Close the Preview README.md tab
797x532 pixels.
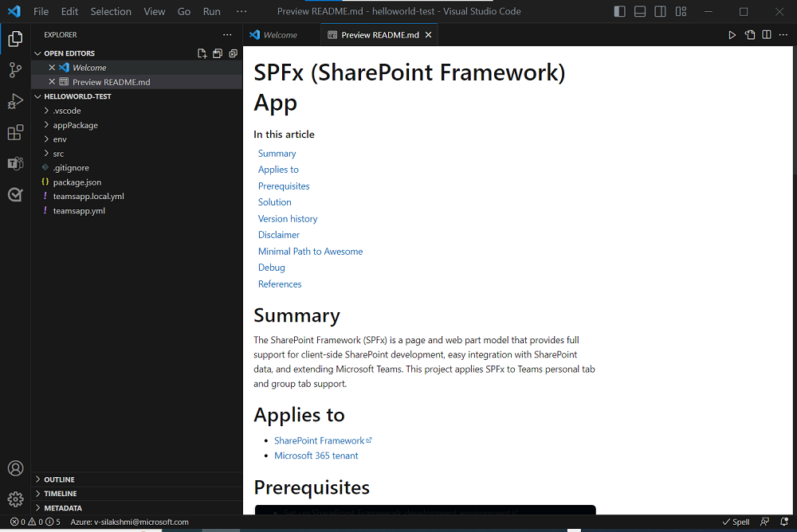(429, 35)
